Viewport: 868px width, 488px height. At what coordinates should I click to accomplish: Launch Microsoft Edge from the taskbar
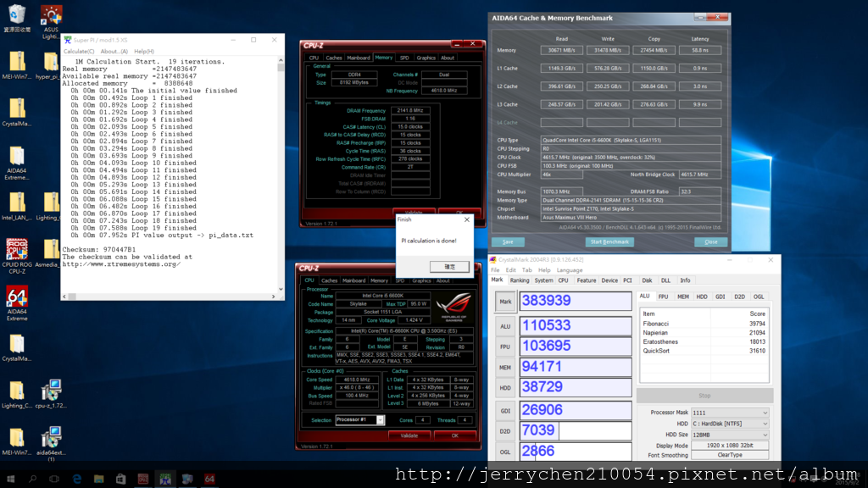[x=77, y=480]
